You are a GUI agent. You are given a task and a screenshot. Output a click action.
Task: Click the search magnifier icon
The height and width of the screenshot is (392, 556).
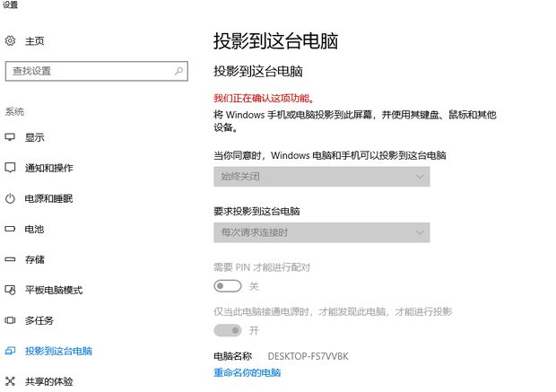[178, 71]
